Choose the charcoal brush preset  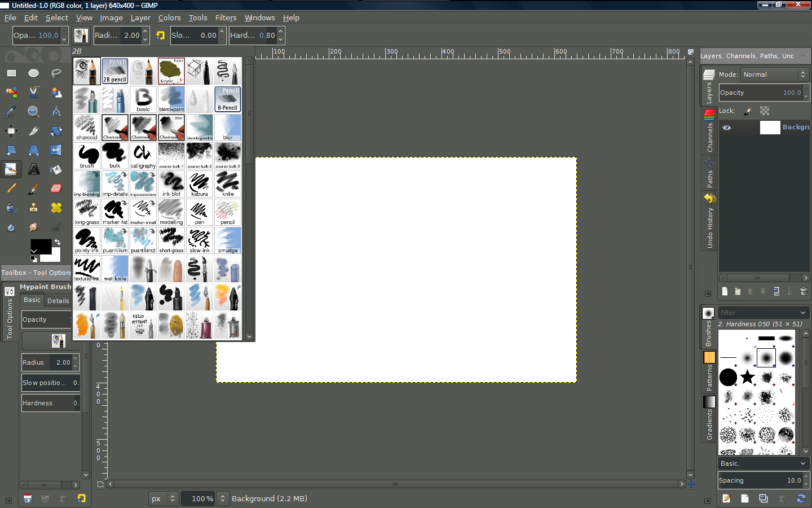(x=87, y=128)
